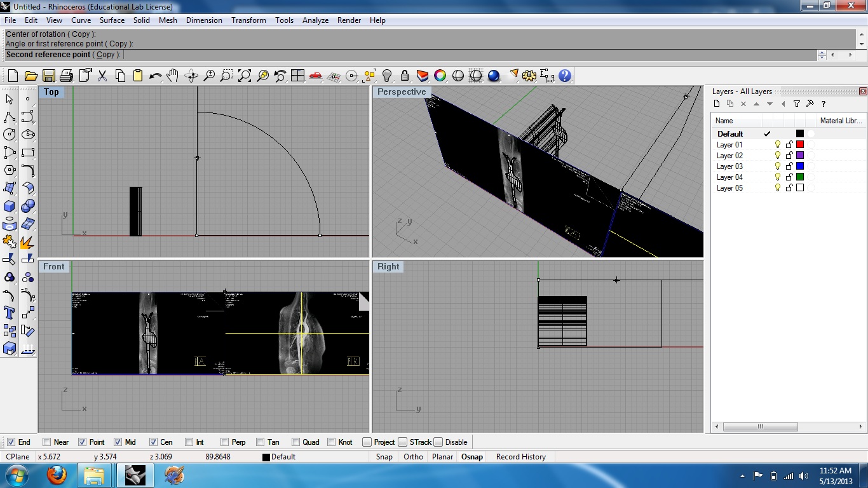Open the Top viewport title menu
Screen dimensions: 868x488
pyautogui.click(x=51, y=91)
